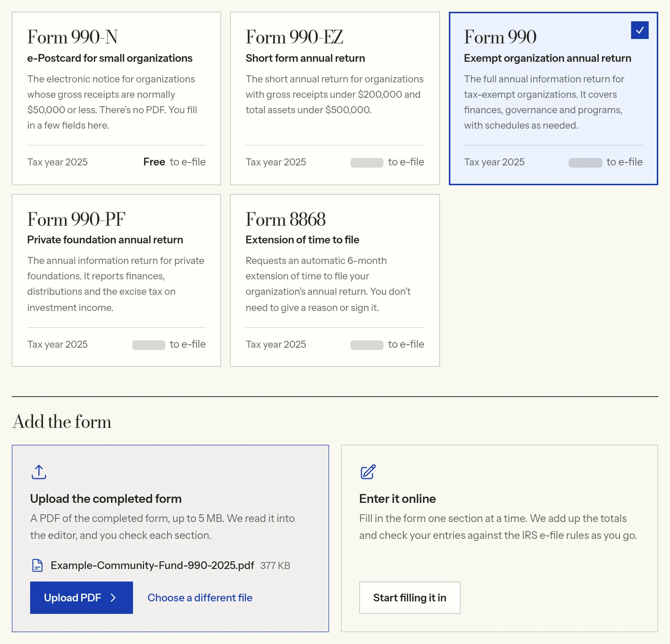Select the Form 990-N card

(116, 98)
